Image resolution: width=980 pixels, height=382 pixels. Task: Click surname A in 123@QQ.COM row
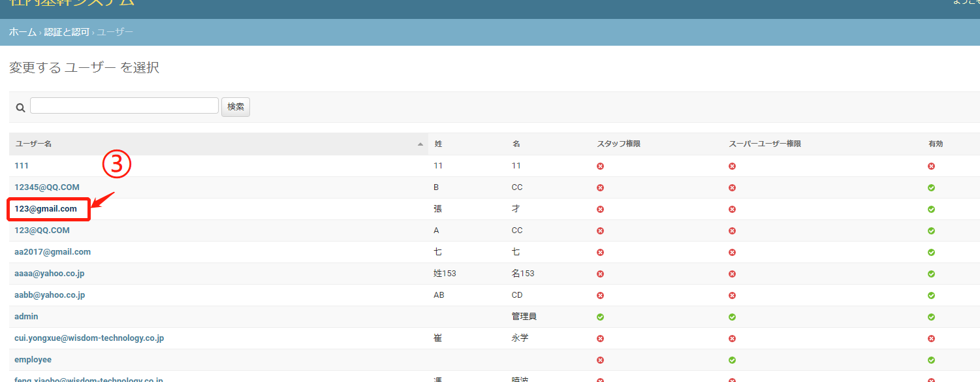point(436,231)
